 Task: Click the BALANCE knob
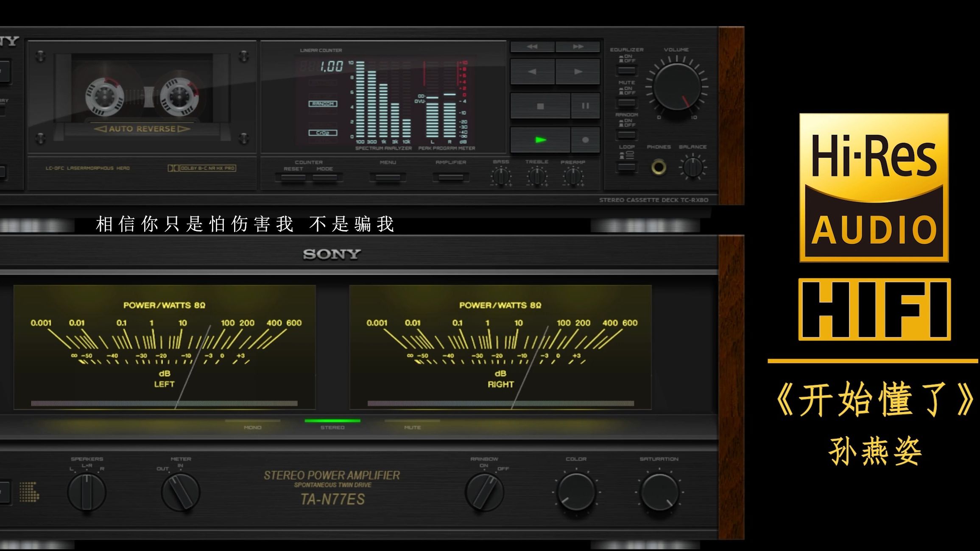(x=693, y=167)
